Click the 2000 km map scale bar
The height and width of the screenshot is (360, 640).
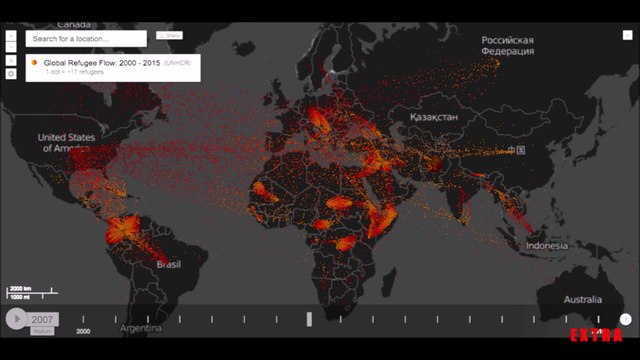tap(32, 293)
